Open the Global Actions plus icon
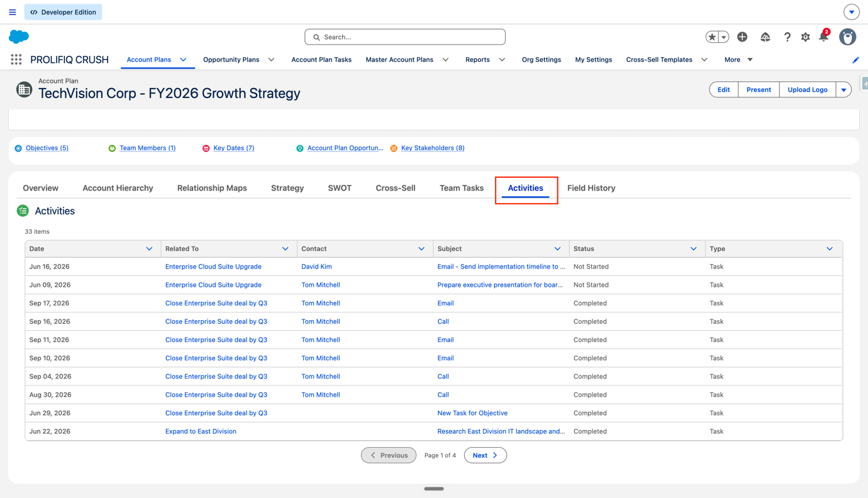This screenshot has height=498, width=868. [742, 37]
